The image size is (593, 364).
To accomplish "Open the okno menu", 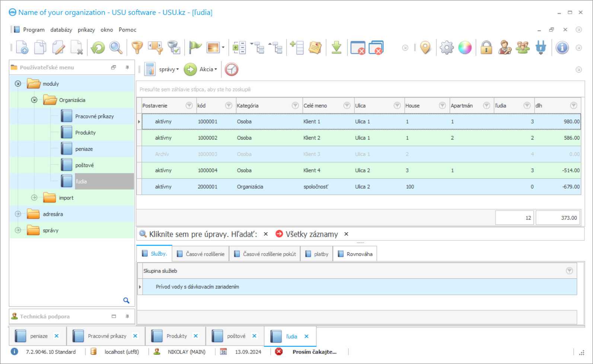I will 107,30.
